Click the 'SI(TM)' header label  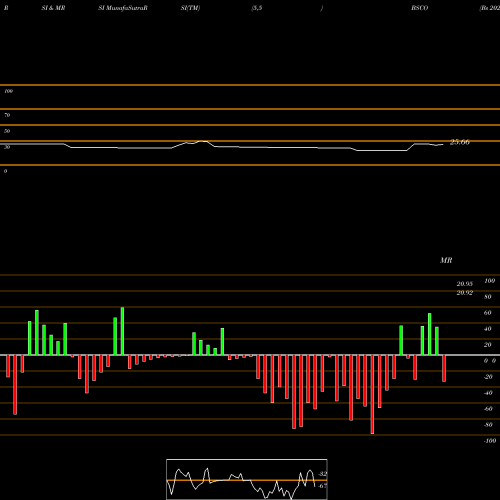(190, 8)
